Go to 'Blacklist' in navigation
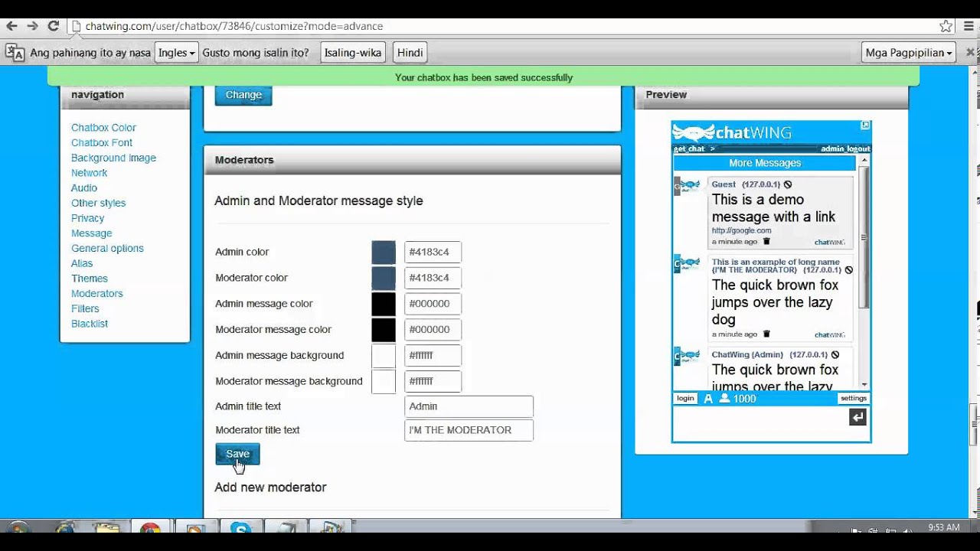This screenshot has width=980, height=551. pos(90,324)
